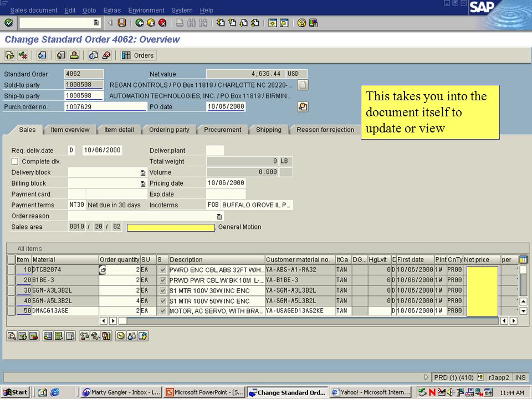Image resolution: width=532 pixels, height=399 pixels.
Task: Switch to the Reason for rejection tab
Action: 325,130
